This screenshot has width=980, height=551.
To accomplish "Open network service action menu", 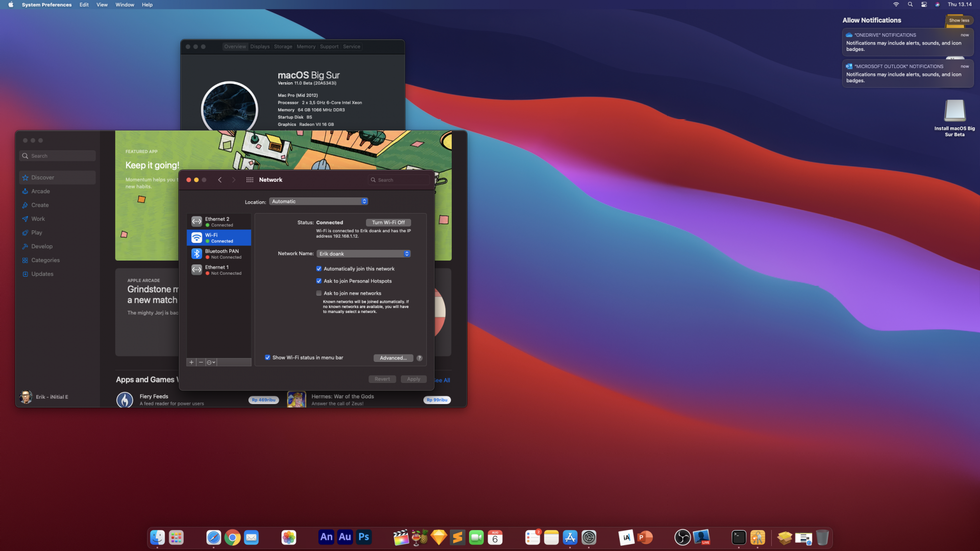I will (x=211, y=362).
